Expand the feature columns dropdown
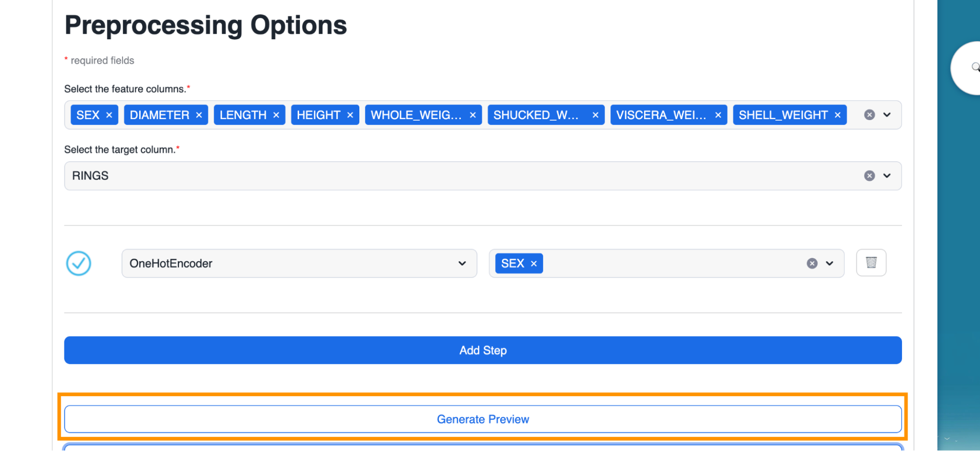The width and height of the screenshot is (980, 451). click(x=887, y=115)
